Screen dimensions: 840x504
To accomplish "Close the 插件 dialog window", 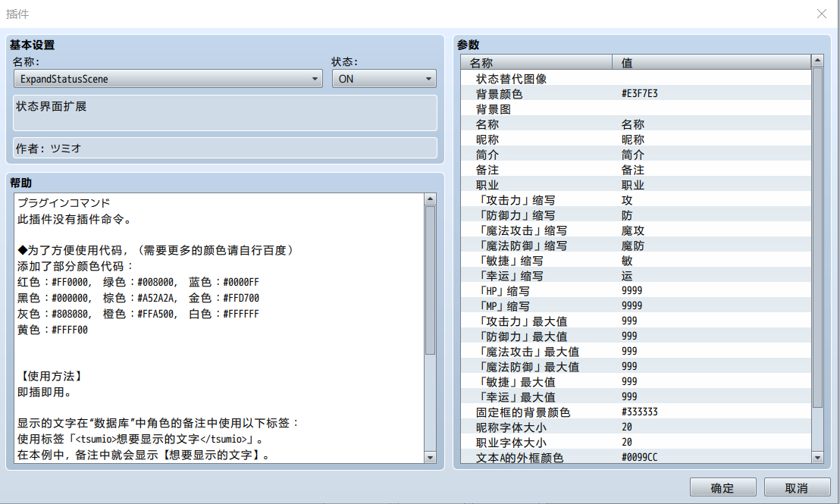I will (x=821, y=14).
